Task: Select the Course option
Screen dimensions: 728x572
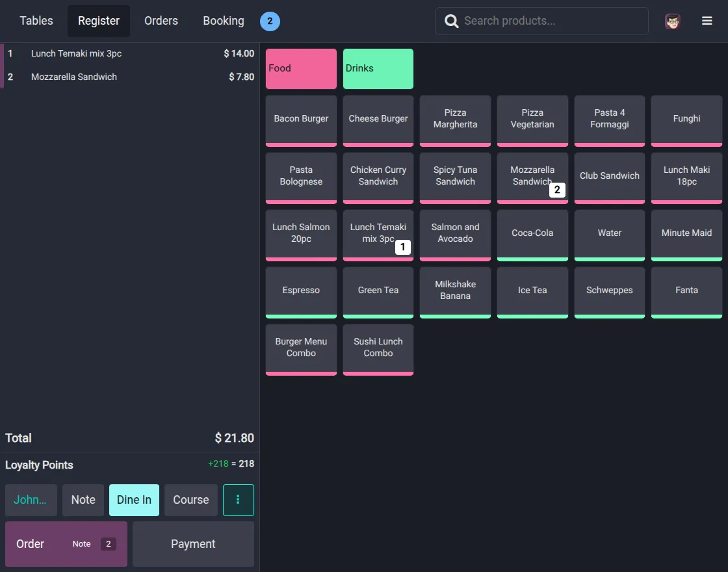Action: pyautogui.click(x=190, y=499)
